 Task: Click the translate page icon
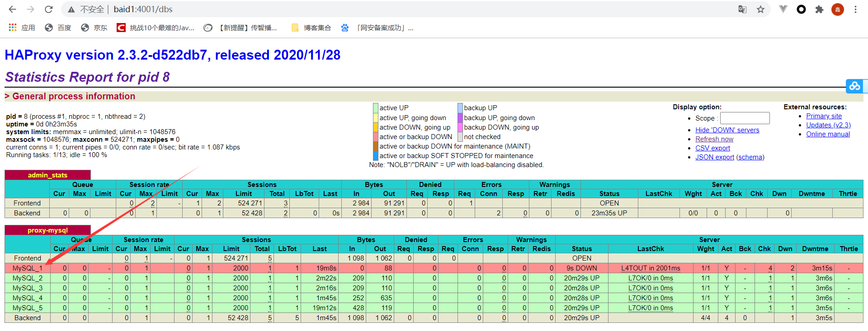(x=742, y=9)
